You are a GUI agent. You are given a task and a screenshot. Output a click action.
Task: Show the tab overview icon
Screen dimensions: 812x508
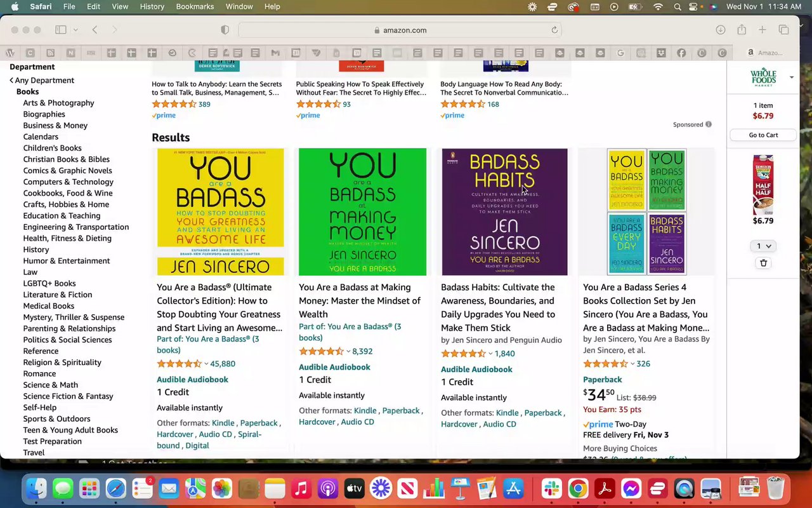tap(783, 30)
